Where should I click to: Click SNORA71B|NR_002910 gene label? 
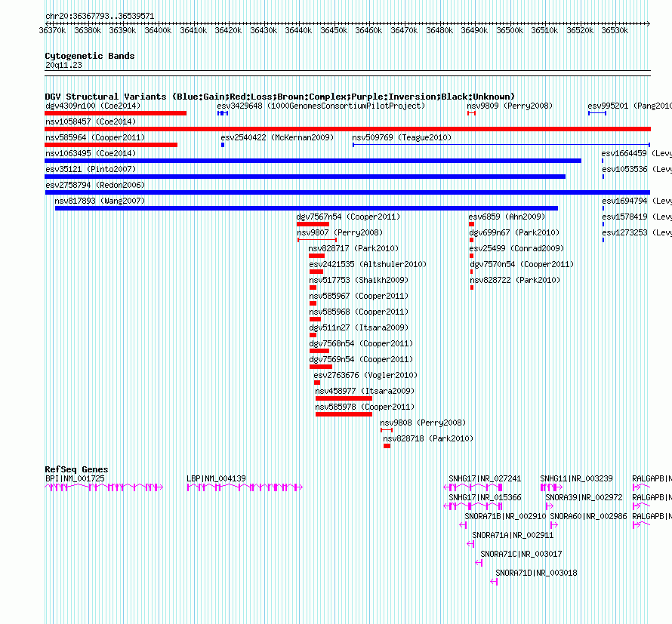(x=505, y=516)
